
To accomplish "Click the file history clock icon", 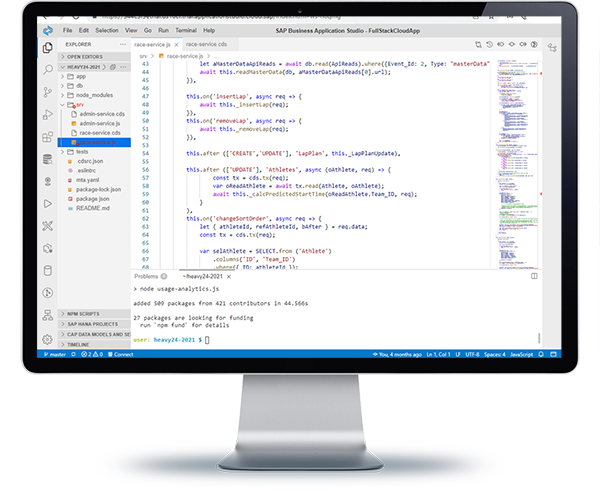I will (489, 45).
